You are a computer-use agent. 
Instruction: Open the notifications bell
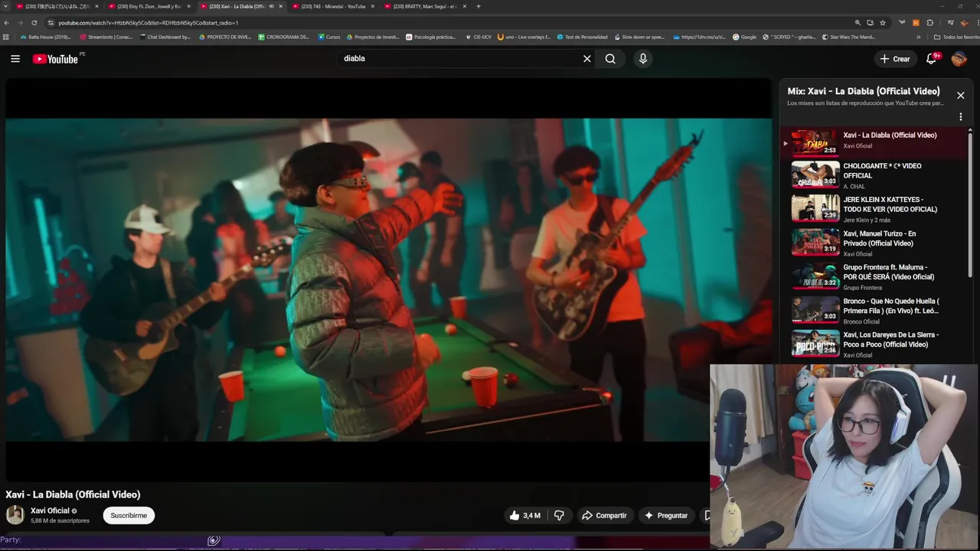pyautogui.click(x=932, y=59)
